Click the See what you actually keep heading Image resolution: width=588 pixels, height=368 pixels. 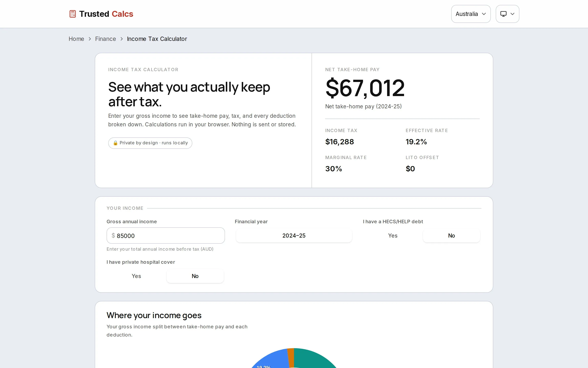coord(189,94)
